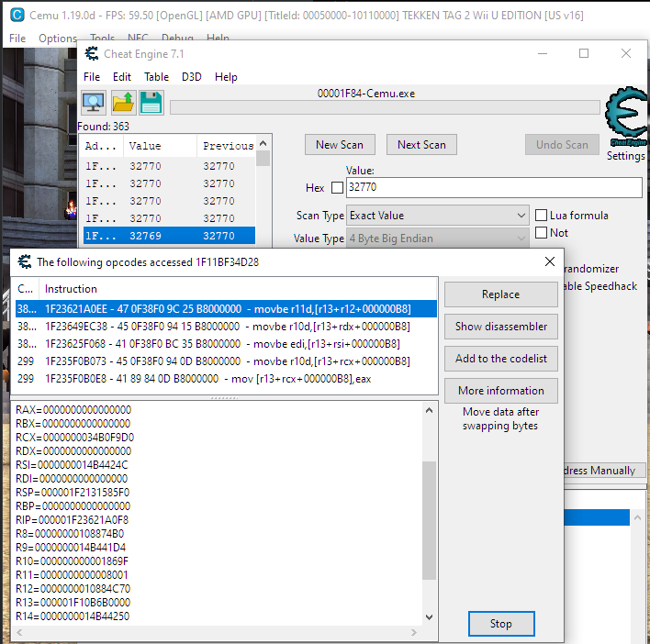Click the scan progress bar

pyautogui.click(x=385, y=107)
